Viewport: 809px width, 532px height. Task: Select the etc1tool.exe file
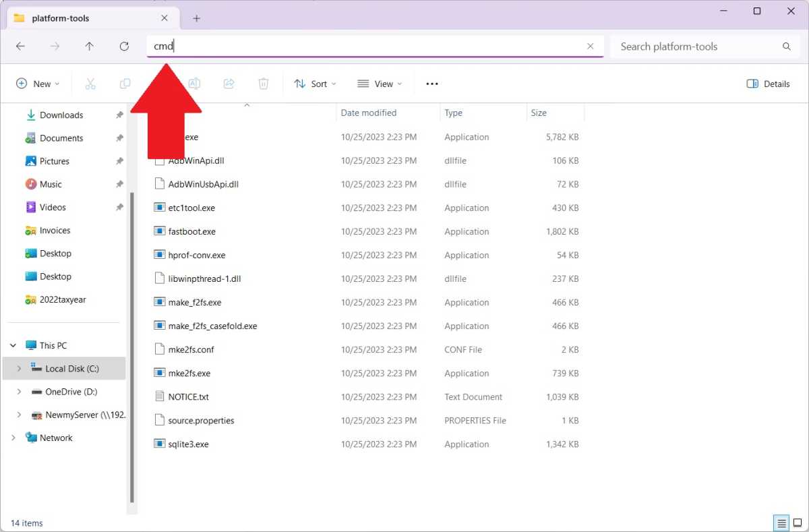click(191, 208)
